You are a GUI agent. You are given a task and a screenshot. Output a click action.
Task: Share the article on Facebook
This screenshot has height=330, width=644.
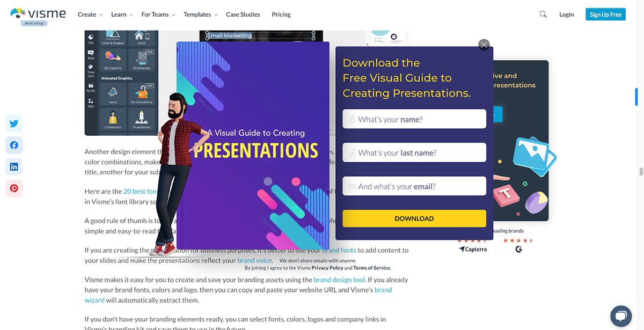click(13, 145)
